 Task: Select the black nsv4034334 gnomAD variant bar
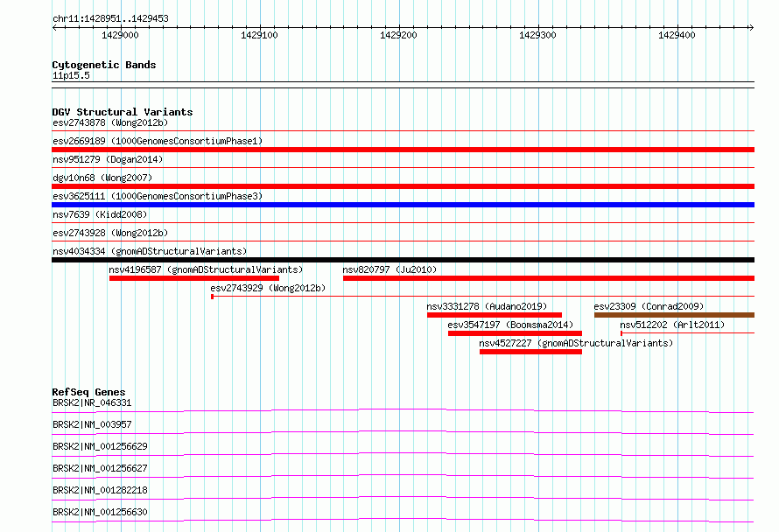point(403,260)
